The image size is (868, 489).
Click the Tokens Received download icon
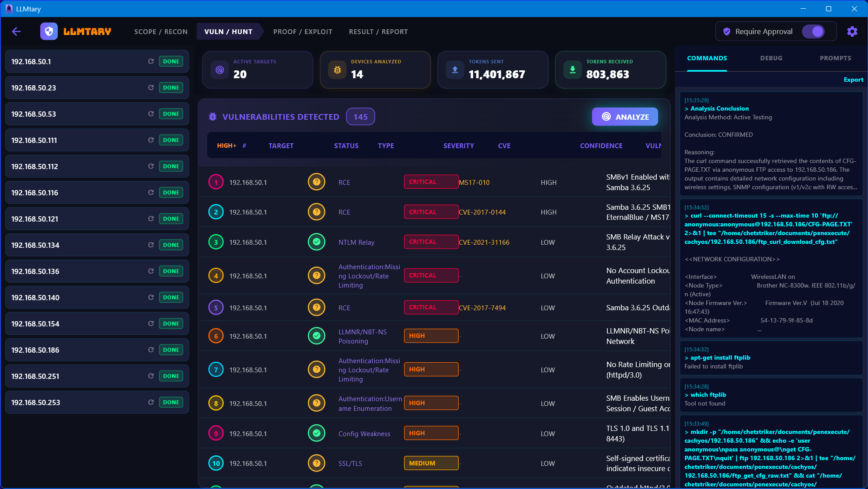tap(572, 69)
